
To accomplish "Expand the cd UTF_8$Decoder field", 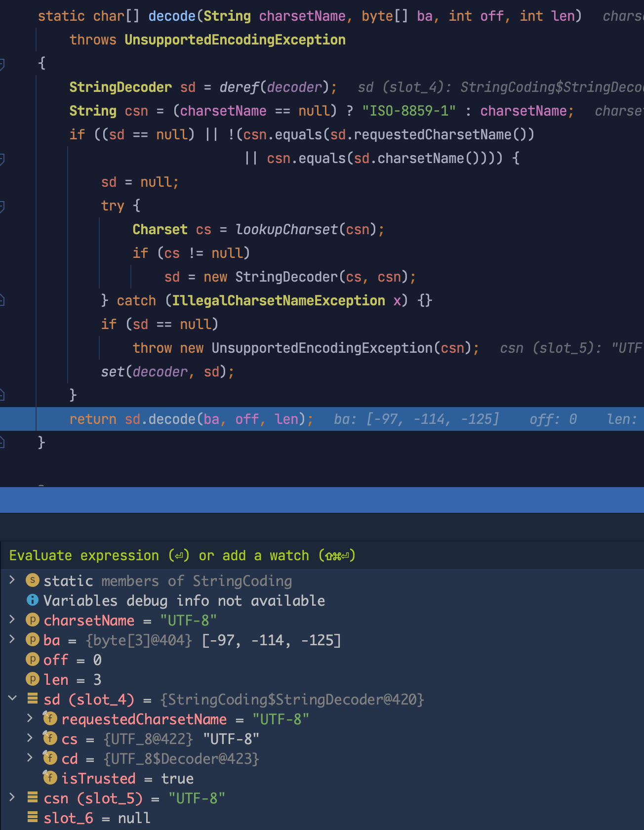I will coord(30,758).
